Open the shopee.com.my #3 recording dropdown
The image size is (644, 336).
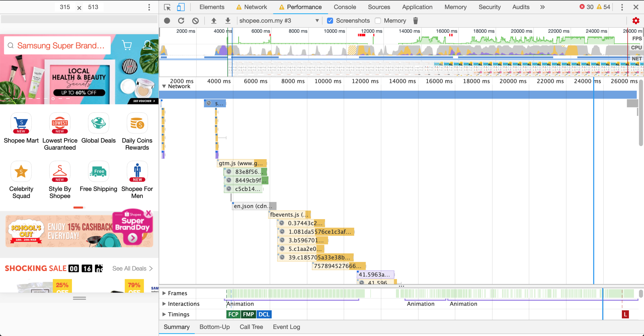tap(279, 21)
